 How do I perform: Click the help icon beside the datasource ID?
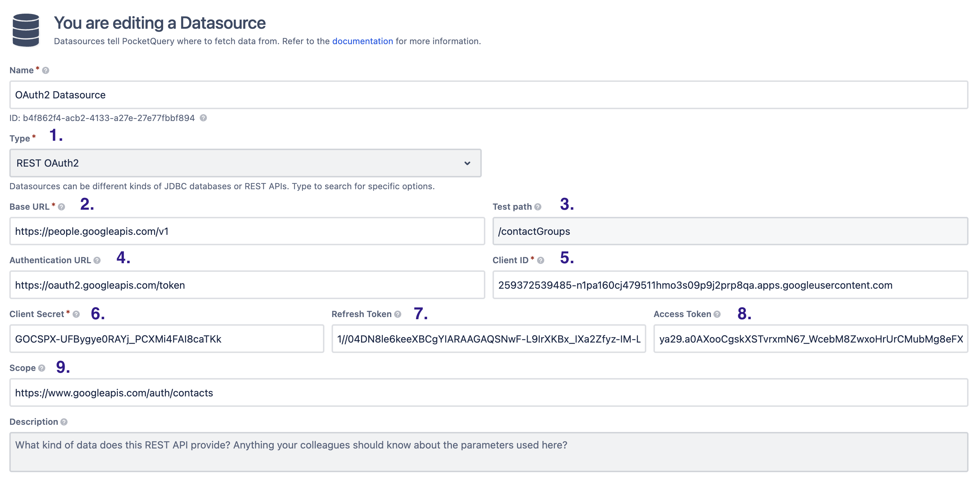[x=204, y=118]
